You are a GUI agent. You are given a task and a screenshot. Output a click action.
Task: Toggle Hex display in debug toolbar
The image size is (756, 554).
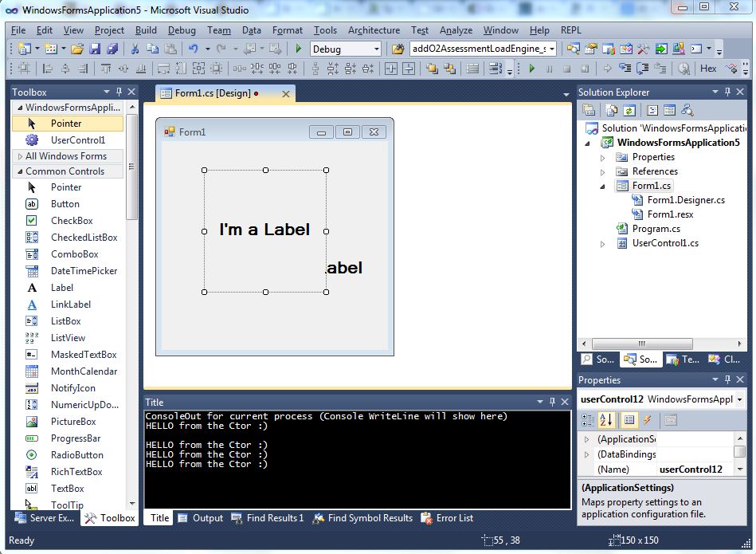coord(708,69)
